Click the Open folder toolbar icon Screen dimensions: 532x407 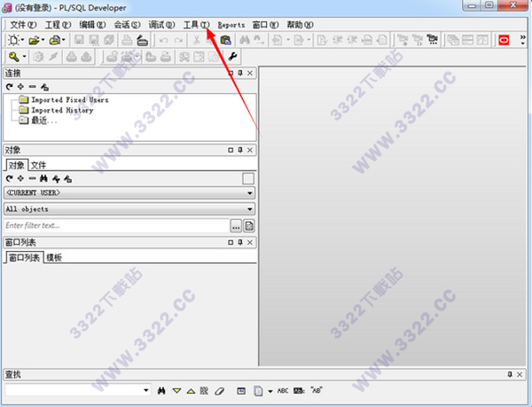(x=34, y=40)
